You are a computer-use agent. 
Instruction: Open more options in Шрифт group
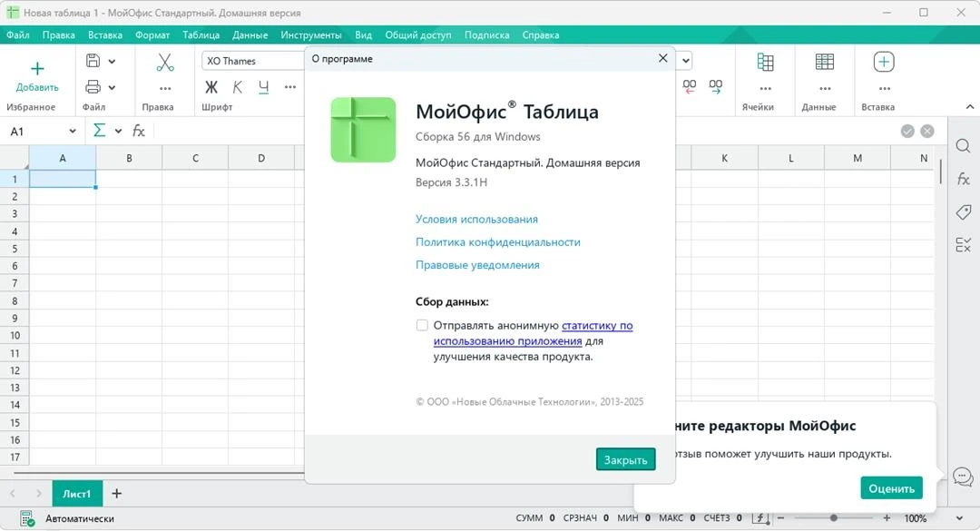290,87
